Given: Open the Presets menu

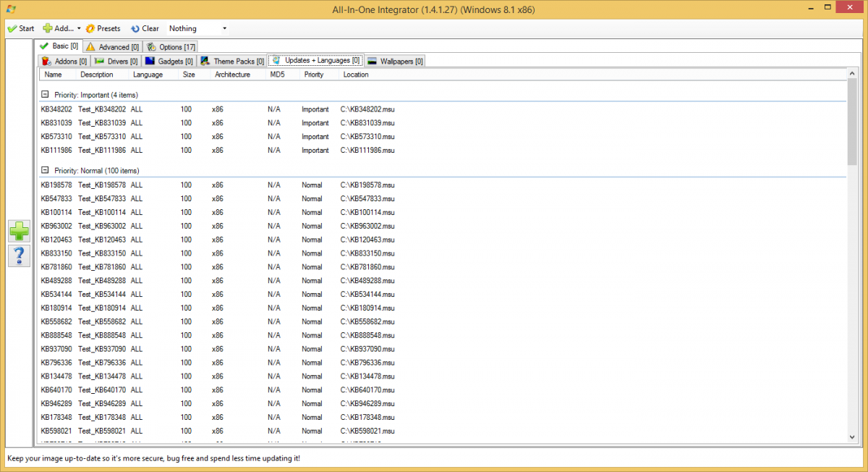Looking at the screenshot, I should click(103, 28).
